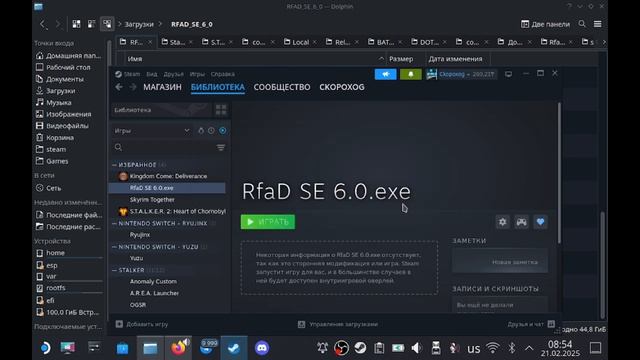This screenshot has height=360, width=640.
Task: Open RfaD SE 6.0 manage gear icon
Action: (502, 222)
